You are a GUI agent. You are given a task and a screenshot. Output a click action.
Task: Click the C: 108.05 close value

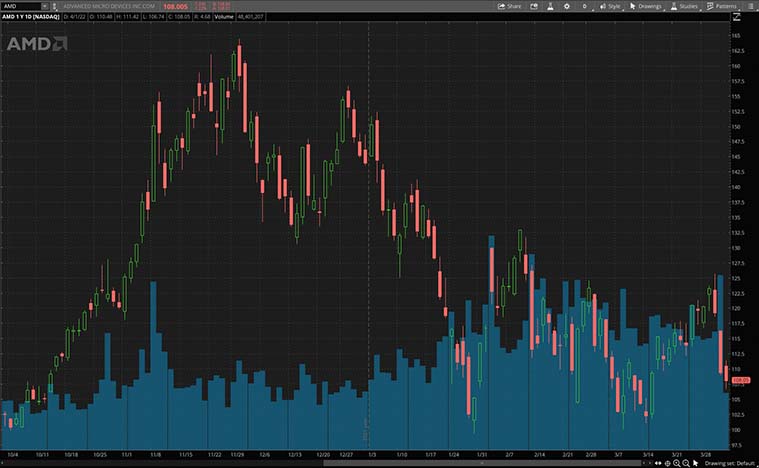[x=179, y=16]
